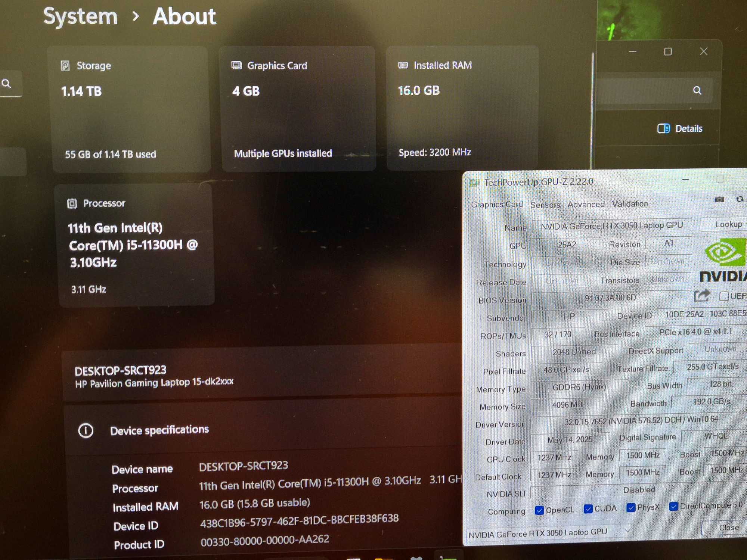Click the BIOS Version value 94.07.3A.00.6D
Viewport: 747px width, 560px height.
point(610,298)
